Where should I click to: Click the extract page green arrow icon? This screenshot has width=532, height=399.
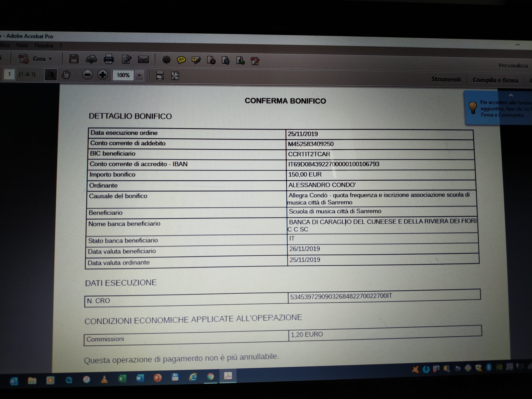[240, 61]
